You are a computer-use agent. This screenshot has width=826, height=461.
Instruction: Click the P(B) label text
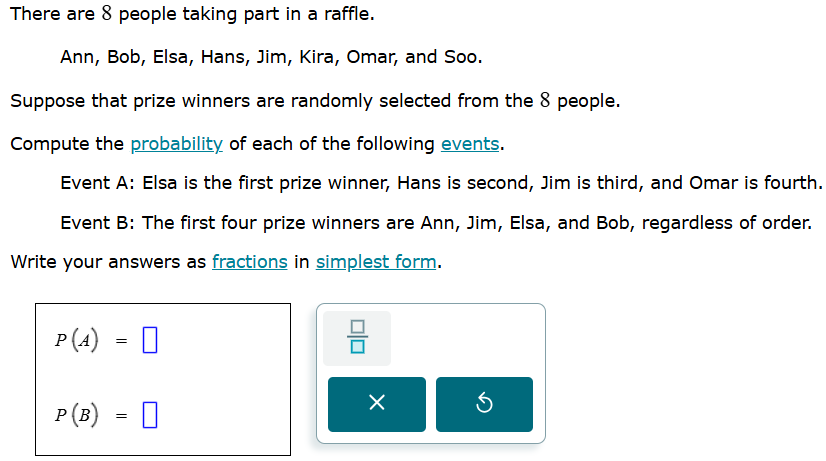pos(76,415)
